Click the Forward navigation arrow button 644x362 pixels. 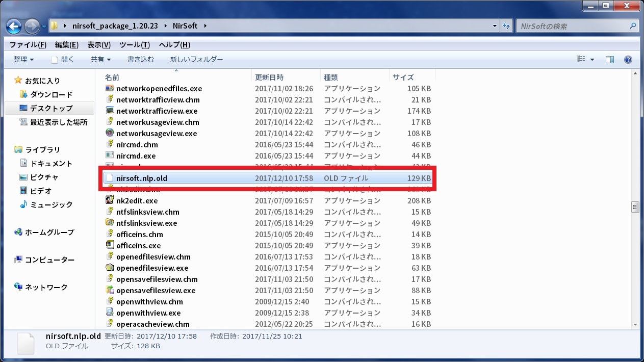32,26
